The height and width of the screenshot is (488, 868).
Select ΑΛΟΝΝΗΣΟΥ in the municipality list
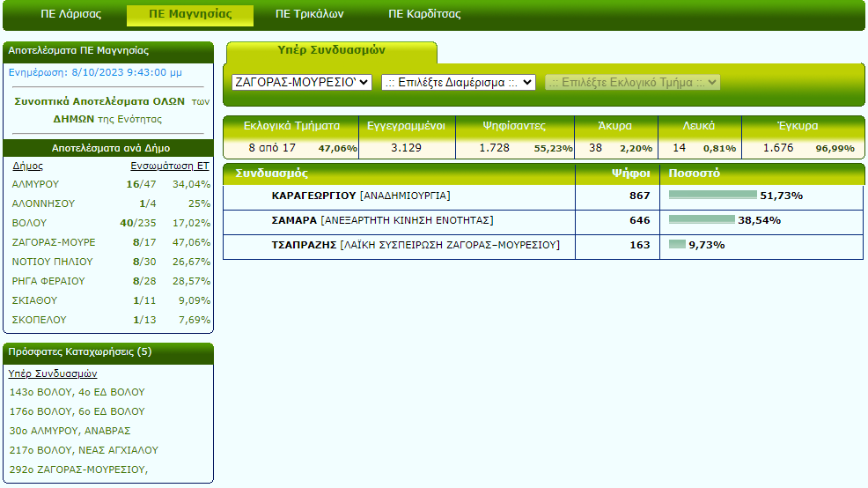[x=43, y=203]
